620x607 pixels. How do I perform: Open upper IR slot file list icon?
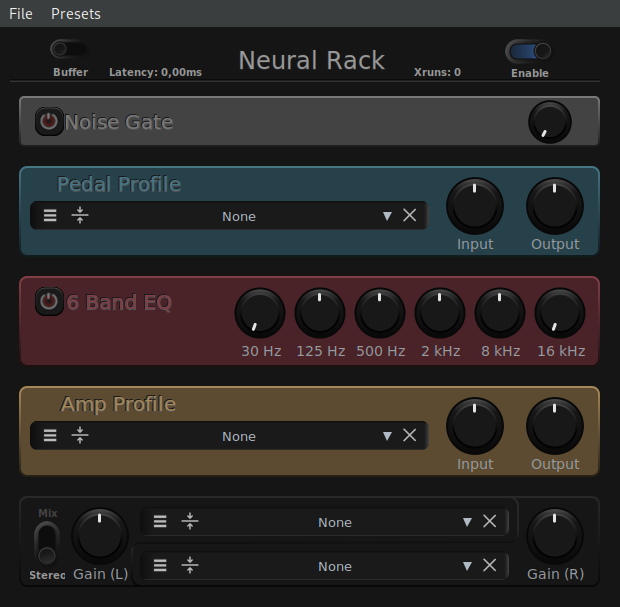tap(160, 522)
